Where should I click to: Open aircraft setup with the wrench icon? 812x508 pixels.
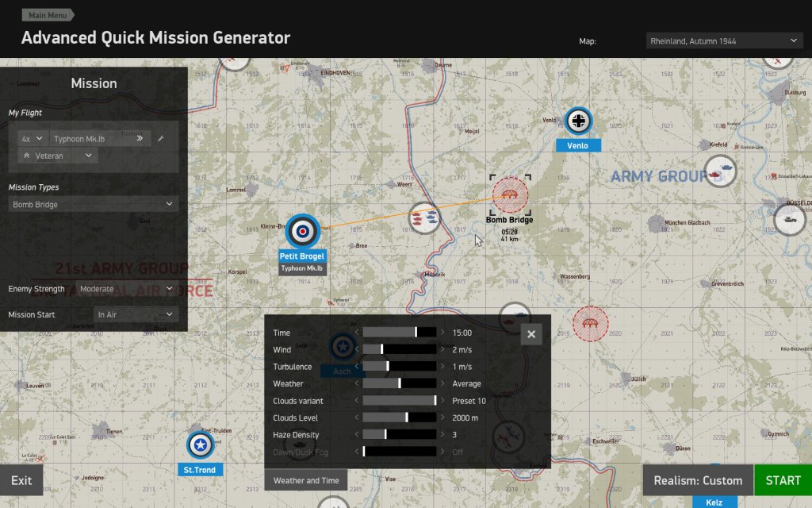point(161,139)
